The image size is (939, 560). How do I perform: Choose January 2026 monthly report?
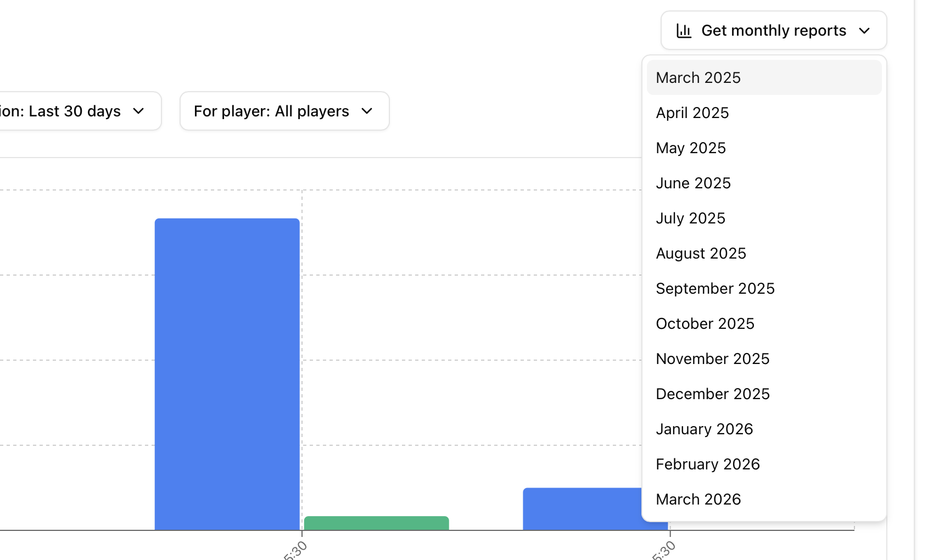(x=705, y=429)
